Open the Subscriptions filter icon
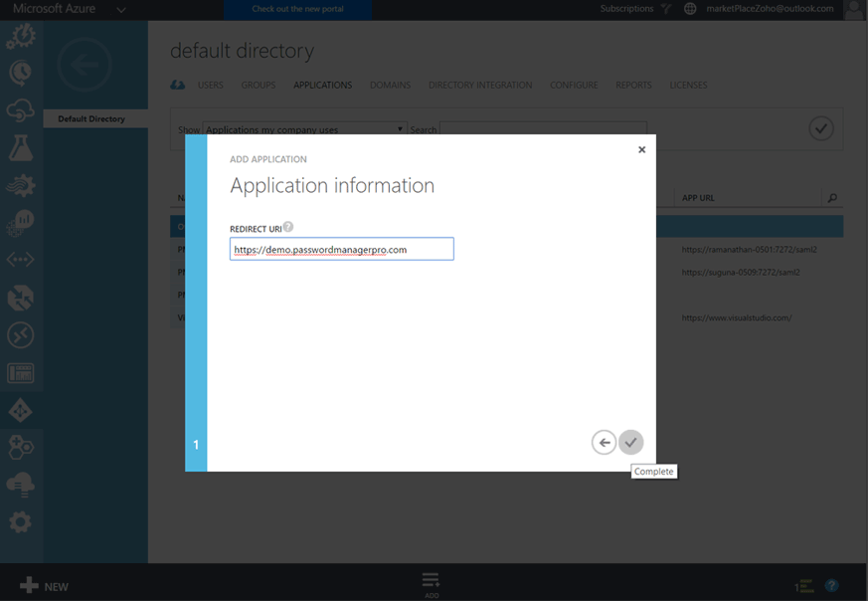The width and height of the screenshot is (868, 601). [666, 8]
